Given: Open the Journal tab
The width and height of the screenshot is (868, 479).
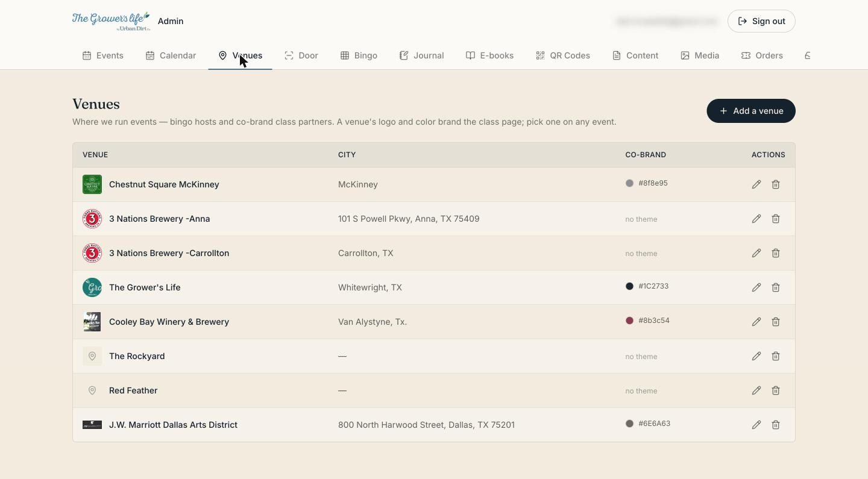Looking at the screenshot, I should 421,55.
